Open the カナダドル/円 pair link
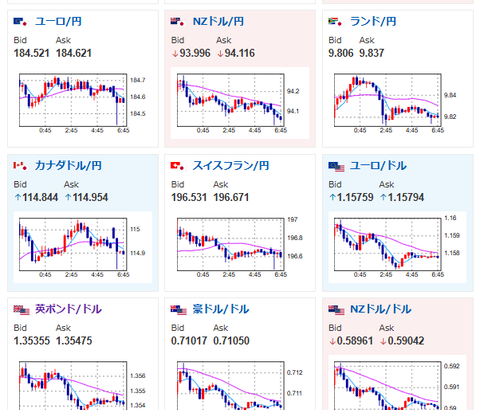This screenshot has height=410, width=480. coord(68,165)
